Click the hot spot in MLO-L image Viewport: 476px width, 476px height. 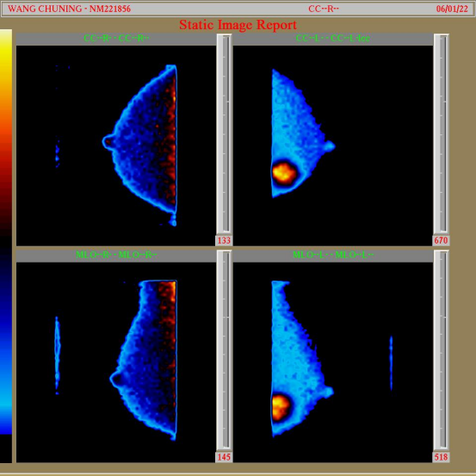pyautogui.click(x=280, y=407)
